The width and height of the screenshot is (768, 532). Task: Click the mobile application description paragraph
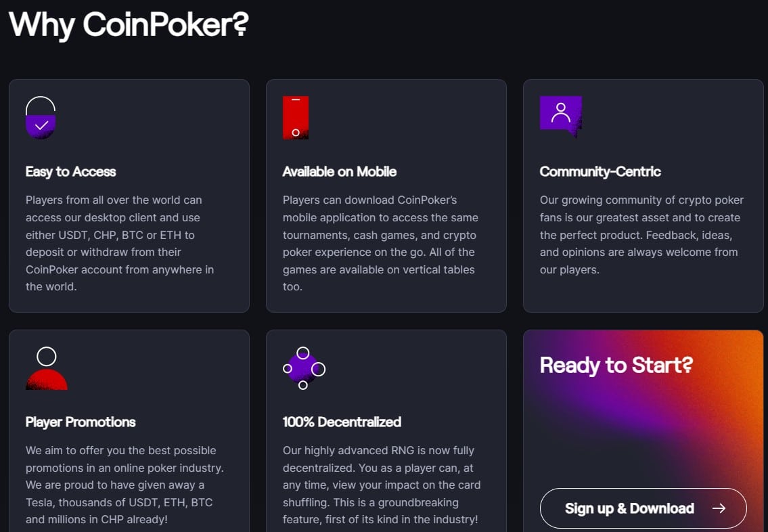tap(380, 243)
